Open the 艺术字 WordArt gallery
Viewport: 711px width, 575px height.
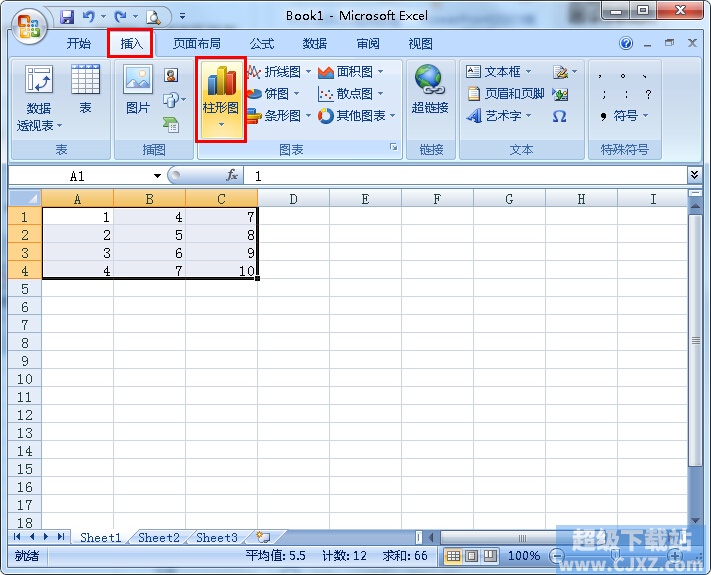point(498,116)
